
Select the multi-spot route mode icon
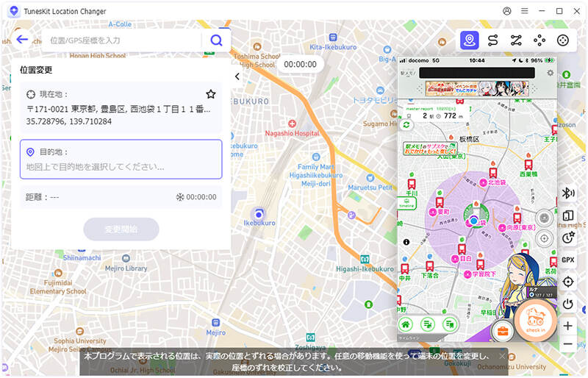(516, 40)
